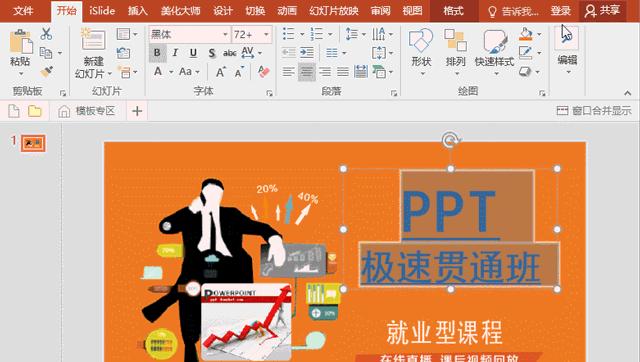Click 告诉我 Tell me search box
Viewport: 640px width, 362px height.
point(513,11)
